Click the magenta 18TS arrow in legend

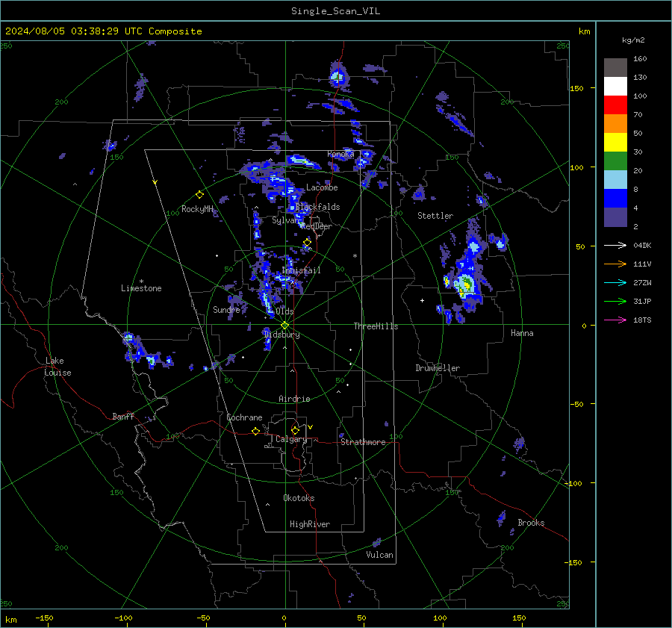pos(615,320)
